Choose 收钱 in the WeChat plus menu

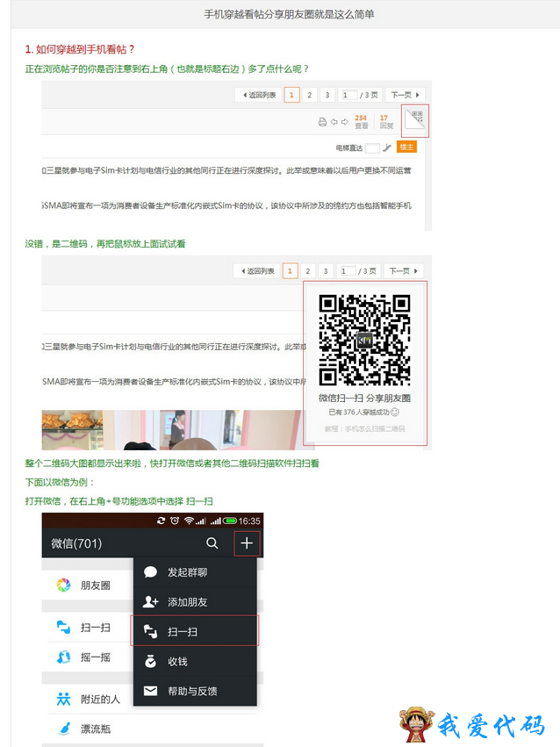pyautogui.click(x=195, y=661)
